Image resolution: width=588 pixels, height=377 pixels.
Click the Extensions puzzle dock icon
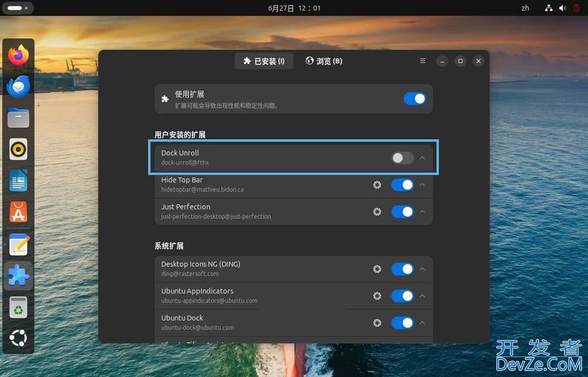pyautogui.click(x=18, y=275)
